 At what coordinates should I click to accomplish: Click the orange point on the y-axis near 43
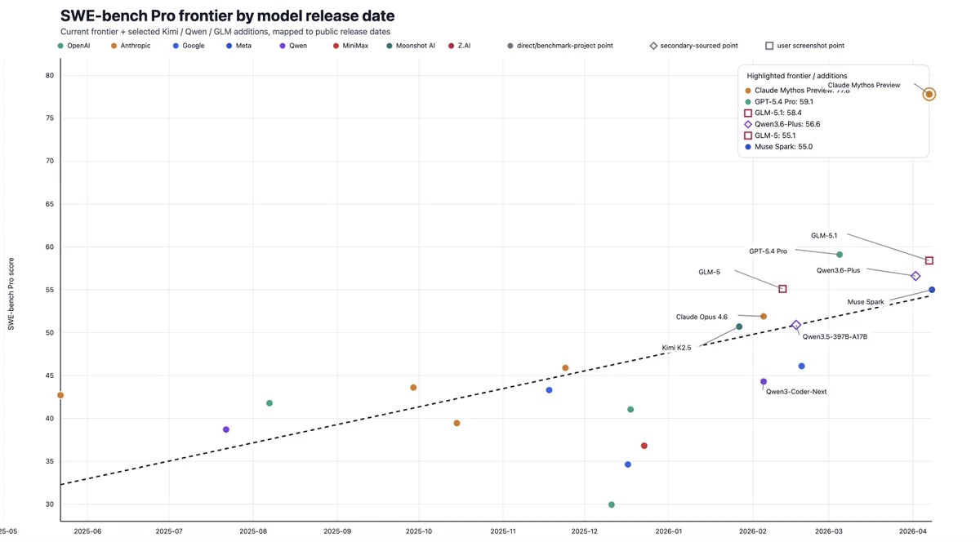tap(60, 395)
